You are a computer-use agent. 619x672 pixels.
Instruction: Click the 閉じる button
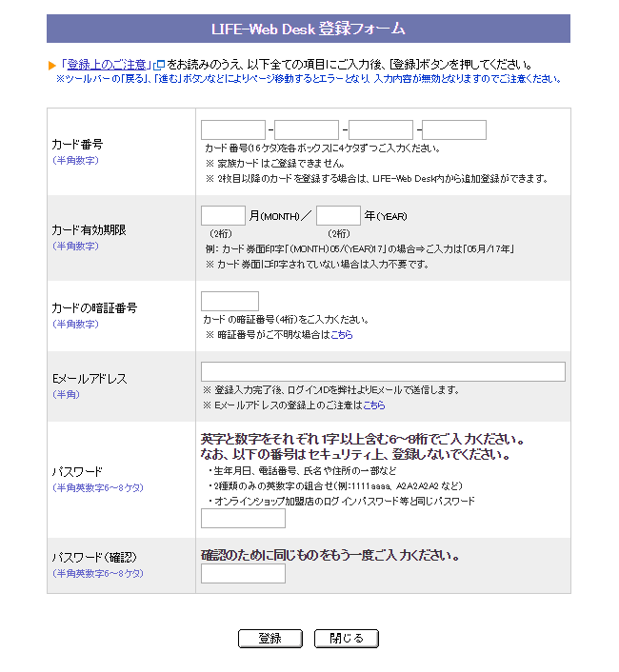pyautogui.click(x=347, y=639)
